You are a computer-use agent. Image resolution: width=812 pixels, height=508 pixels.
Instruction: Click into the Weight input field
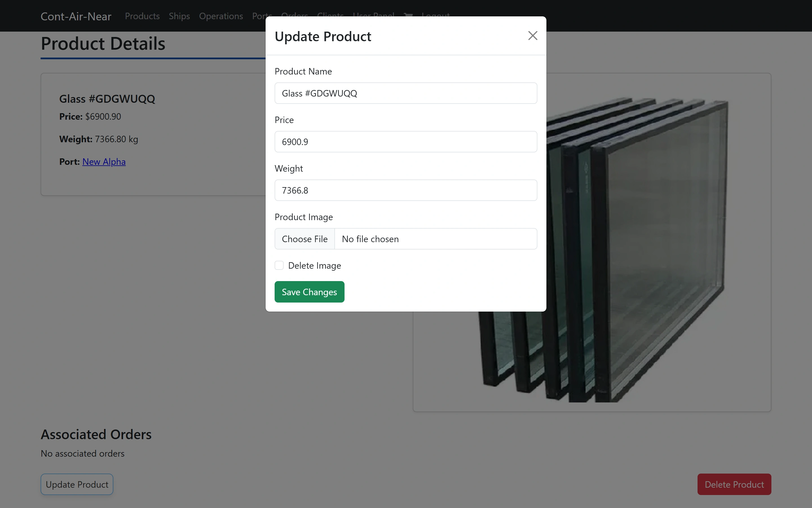coord(406,190)
